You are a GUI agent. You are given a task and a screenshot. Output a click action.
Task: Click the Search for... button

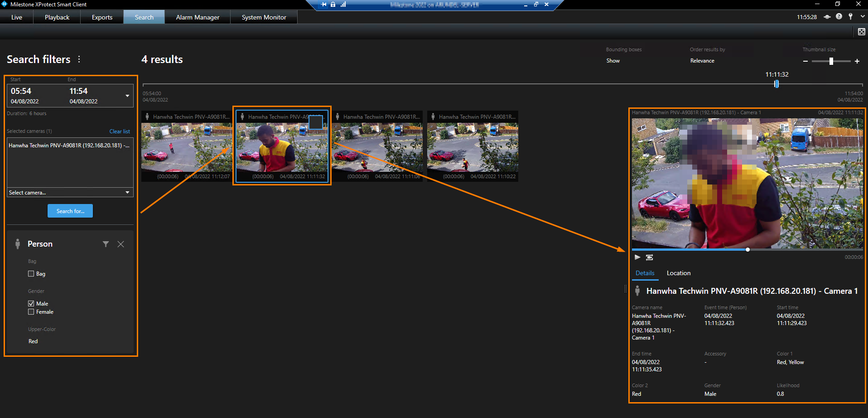click(x=70, y=211)
